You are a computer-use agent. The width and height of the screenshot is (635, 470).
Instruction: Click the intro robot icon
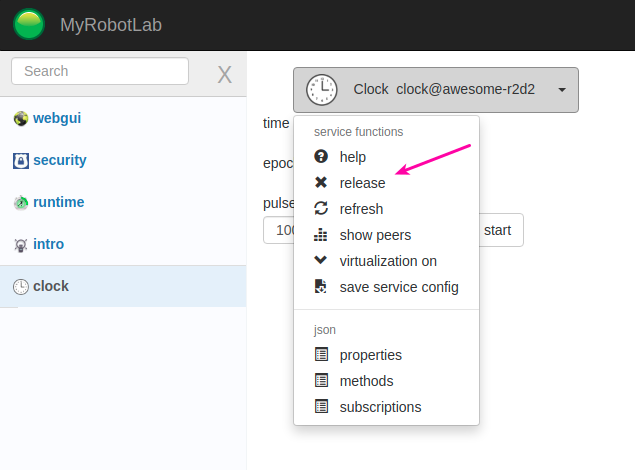click(x=21, y=245)
